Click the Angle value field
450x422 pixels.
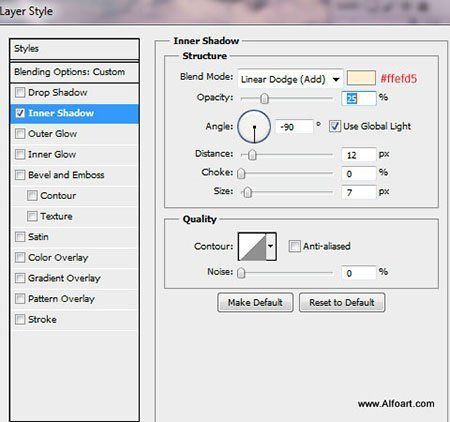point(294,127)
